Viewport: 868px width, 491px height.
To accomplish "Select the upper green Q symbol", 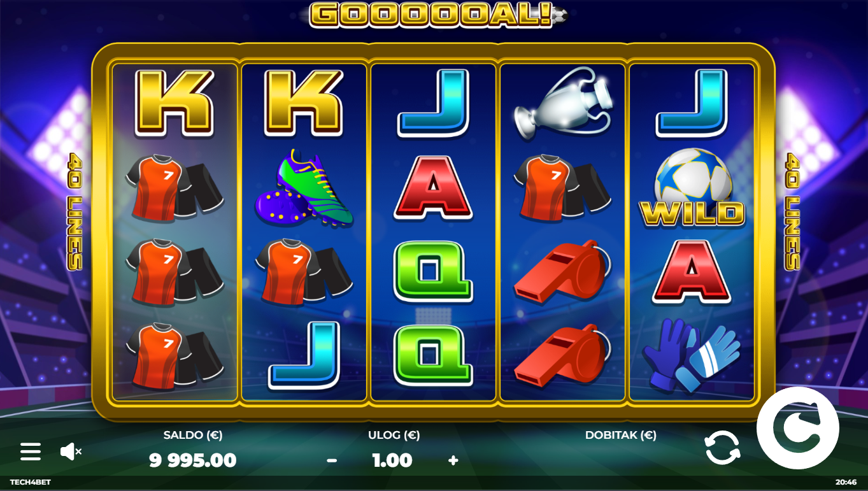I will (433, 271).
